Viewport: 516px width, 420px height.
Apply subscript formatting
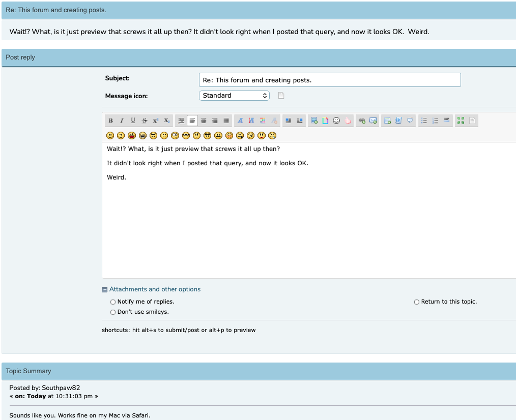(167, 121)
